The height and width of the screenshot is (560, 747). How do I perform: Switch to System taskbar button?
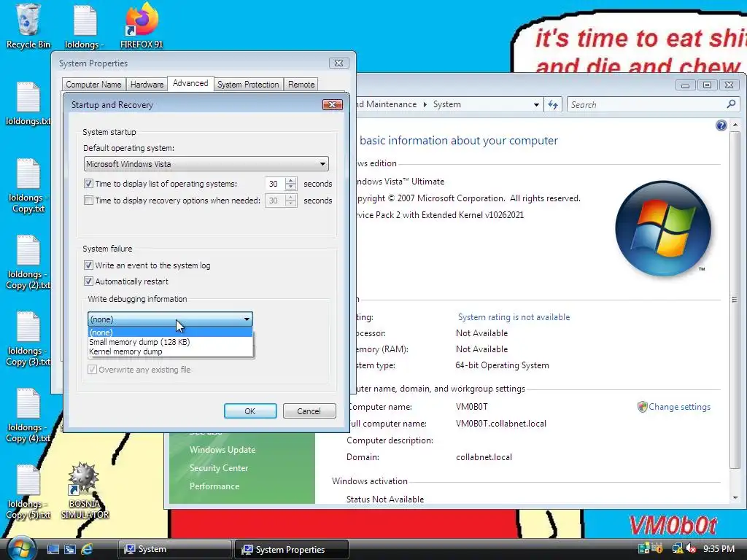(x=174, y=550)
